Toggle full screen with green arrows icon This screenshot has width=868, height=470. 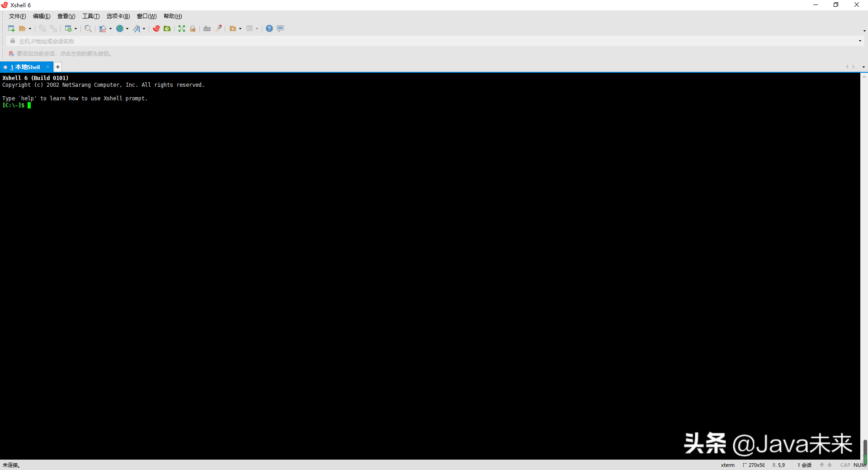click(182, 28)
